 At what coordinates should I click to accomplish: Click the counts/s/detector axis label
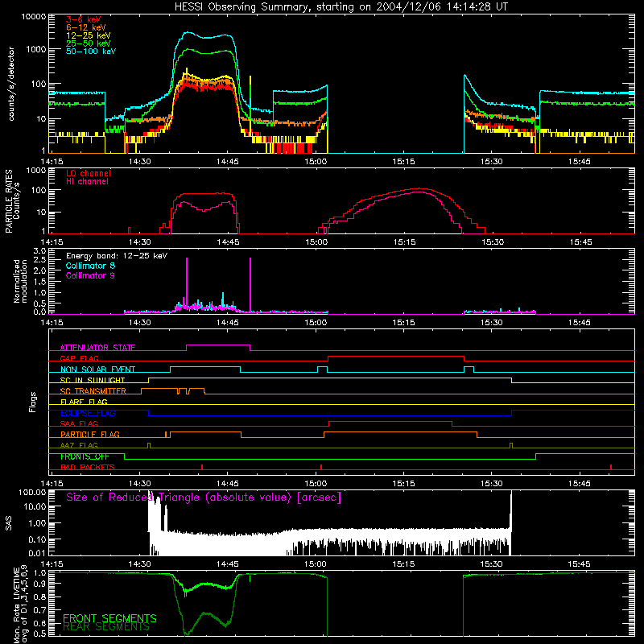point(11,84)
